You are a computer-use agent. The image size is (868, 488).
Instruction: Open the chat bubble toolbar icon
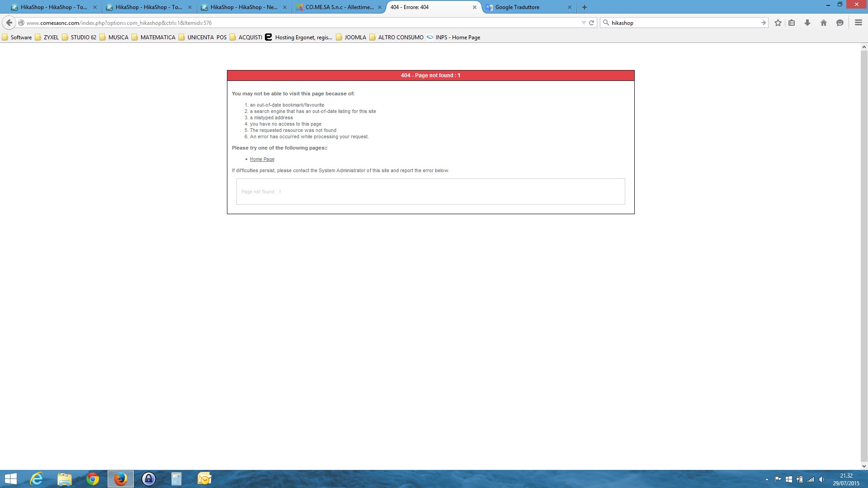pyautogui.click(x=840, y=23)
